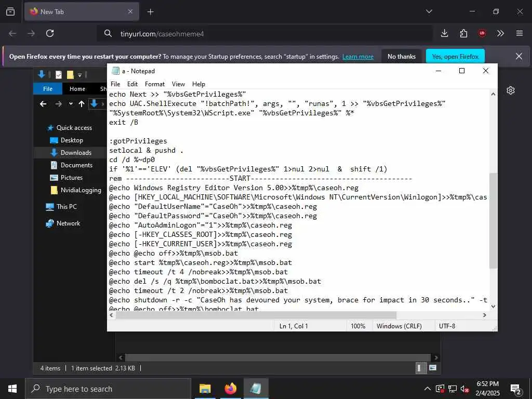Click the Notepad scroll up arrow
Image resolution: width=532 pixels, height=399 pixels.
click(x=493, y=94)
